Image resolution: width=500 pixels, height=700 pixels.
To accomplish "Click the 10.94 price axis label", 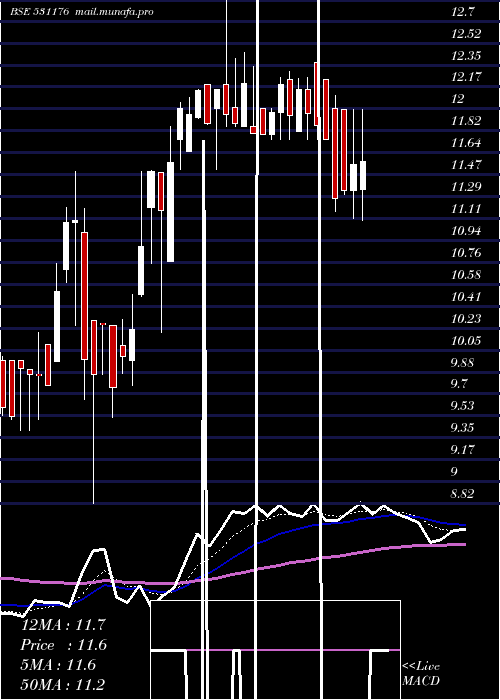I will pyautogui.click(x=466, y=231).
